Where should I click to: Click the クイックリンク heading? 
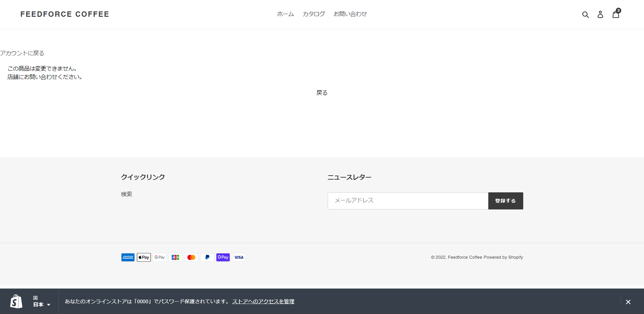pyautogui.click(x=143, y=177)
